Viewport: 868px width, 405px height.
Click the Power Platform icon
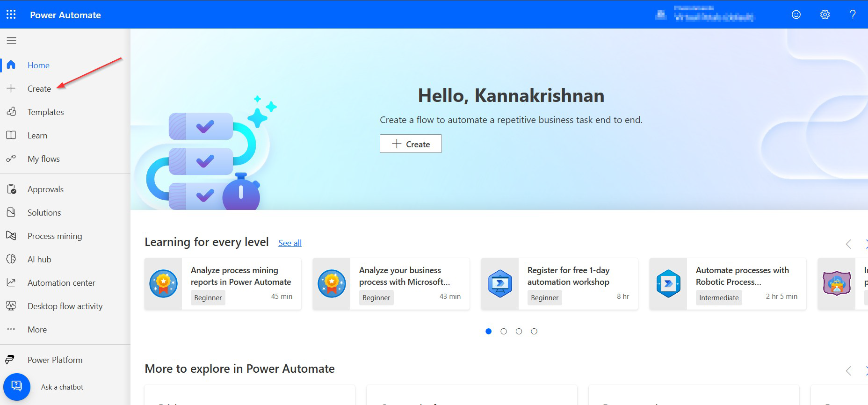[10, 360]
